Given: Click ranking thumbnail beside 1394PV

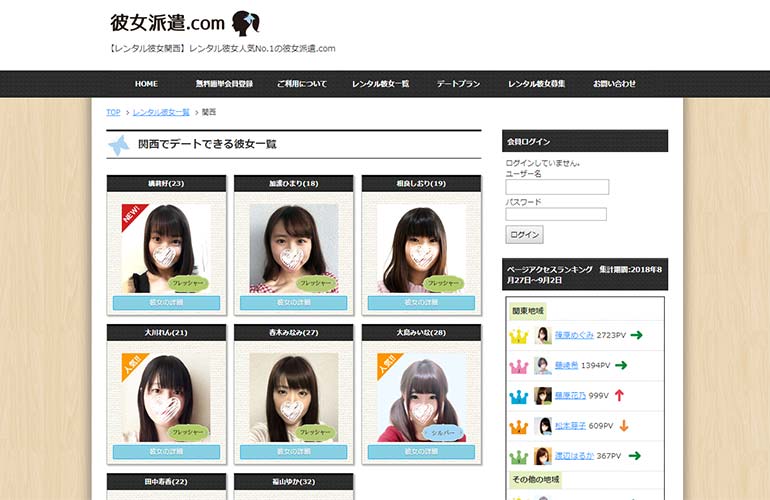Looking at the screenshot, I should coord(543,366).
